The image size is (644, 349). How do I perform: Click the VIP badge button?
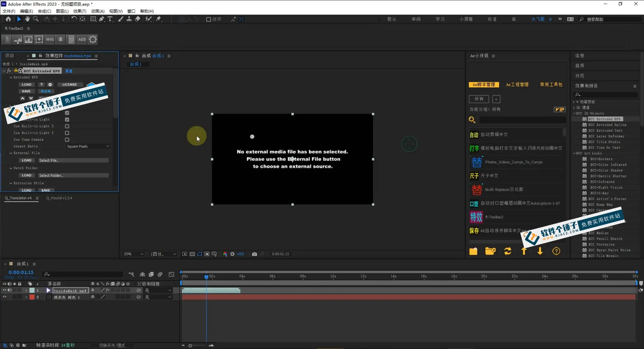(559, 109)
